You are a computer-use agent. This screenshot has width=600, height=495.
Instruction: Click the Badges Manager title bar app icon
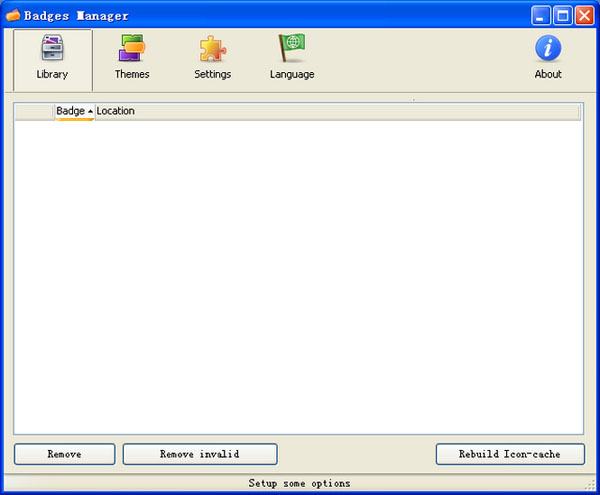13,15
